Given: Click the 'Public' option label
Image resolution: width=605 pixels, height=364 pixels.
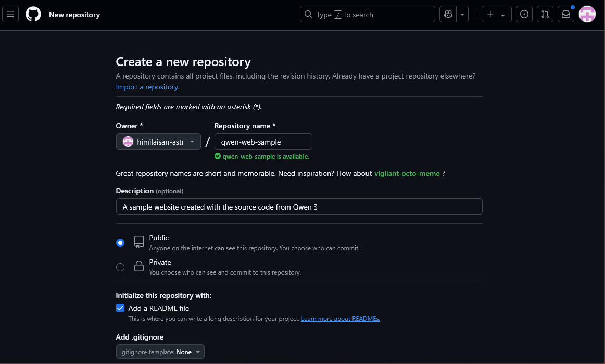Looking at the screenshot, I should (159, 238).
